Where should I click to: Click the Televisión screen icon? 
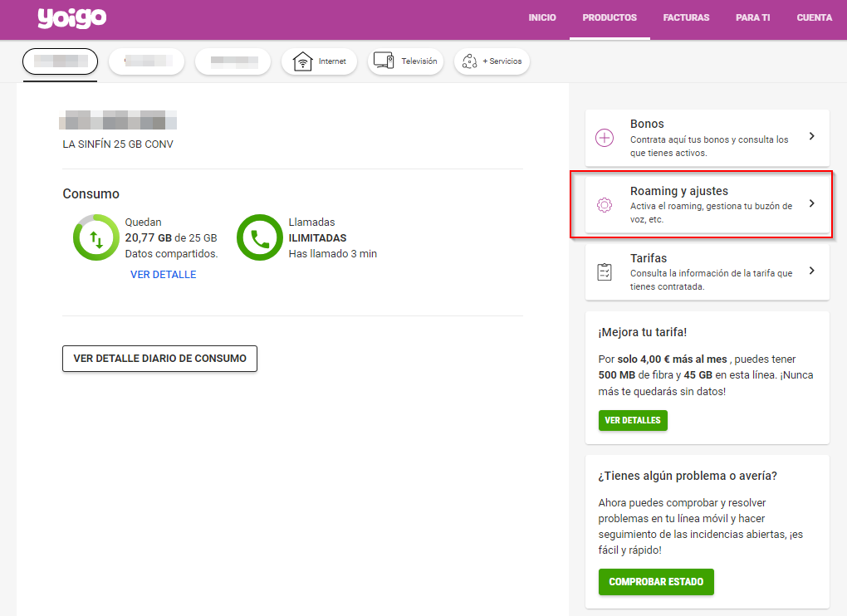tap(383, 61)
